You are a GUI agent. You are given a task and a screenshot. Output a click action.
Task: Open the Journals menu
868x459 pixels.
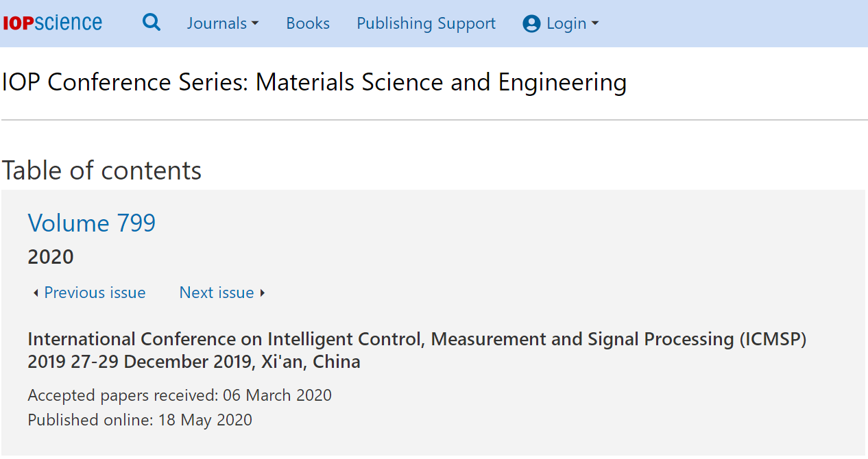pos(223,23)
